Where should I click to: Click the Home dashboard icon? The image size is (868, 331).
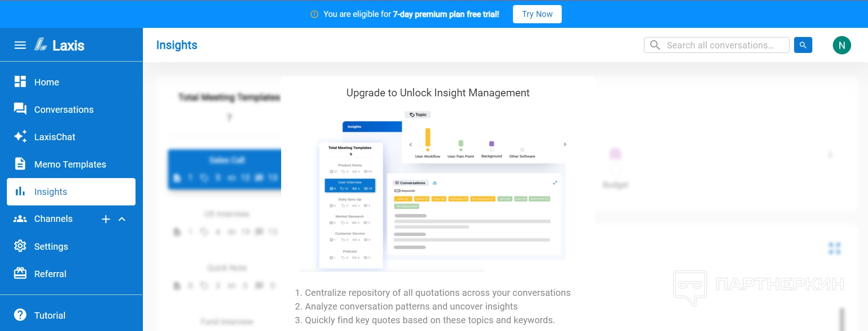tap(20, 82)
